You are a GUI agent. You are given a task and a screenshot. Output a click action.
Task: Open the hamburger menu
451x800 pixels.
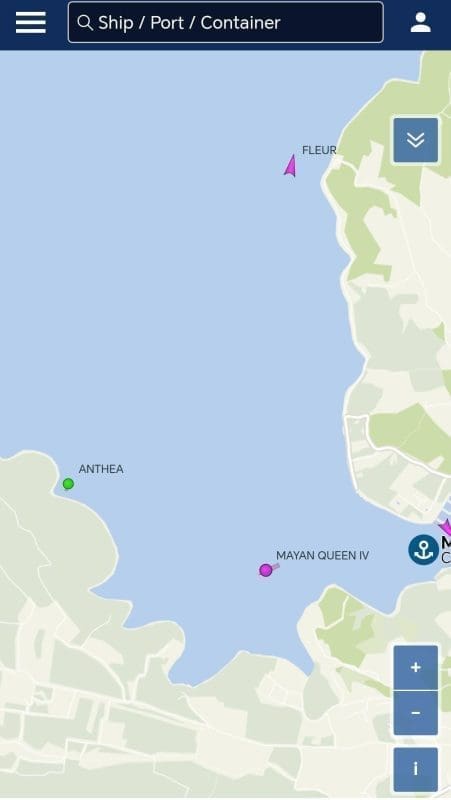click(x=31, y=22)
